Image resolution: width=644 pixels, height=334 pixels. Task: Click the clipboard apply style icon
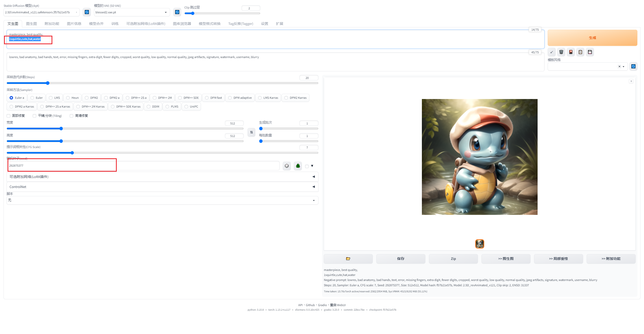pyautogui.click(x=580, y=52)
